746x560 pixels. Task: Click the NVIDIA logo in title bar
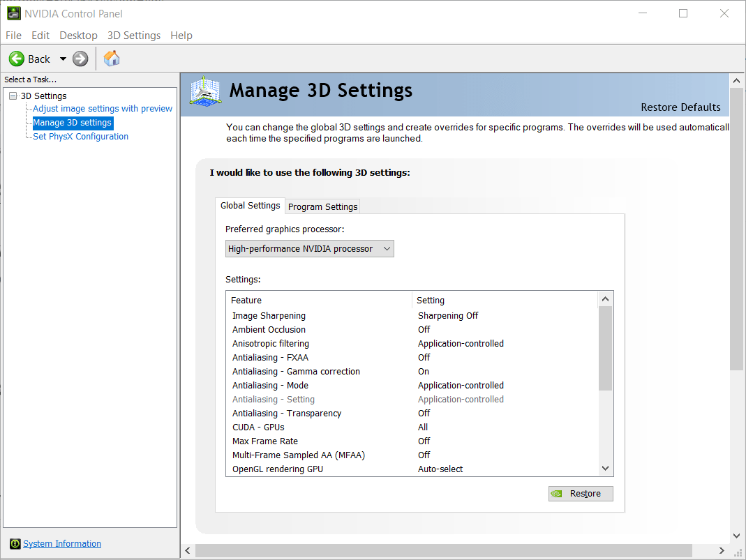click(15, 13)
